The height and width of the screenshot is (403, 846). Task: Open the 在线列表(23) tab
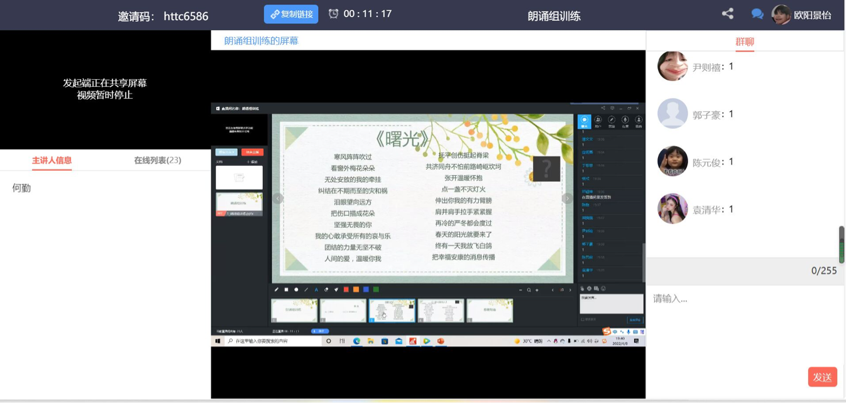(x=157, y=160)
